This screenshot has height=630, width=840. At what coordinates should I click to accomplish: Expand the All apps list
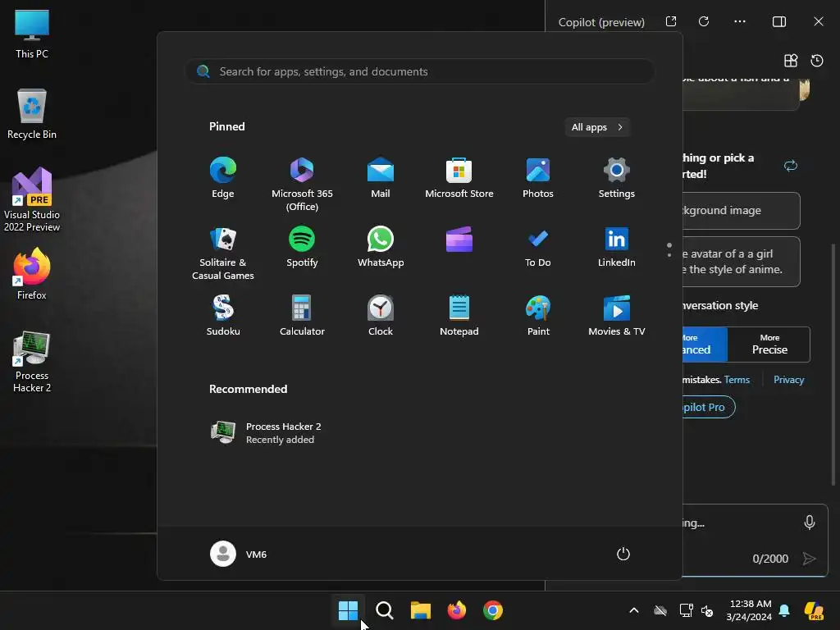pyautogui.click(x=597, y=127)
